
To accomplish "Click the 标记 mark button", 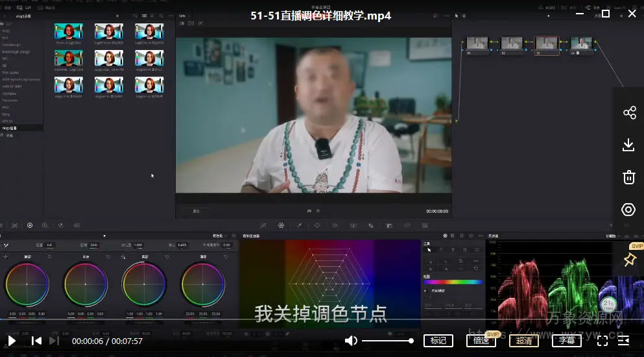I will click(x=438, y=341).
